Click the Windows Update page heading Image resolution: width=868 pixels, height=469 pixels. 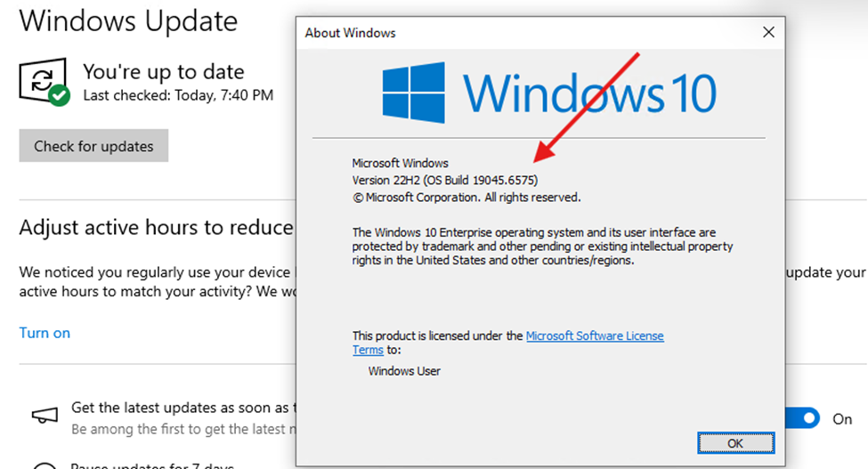click(x=128, y=20)
